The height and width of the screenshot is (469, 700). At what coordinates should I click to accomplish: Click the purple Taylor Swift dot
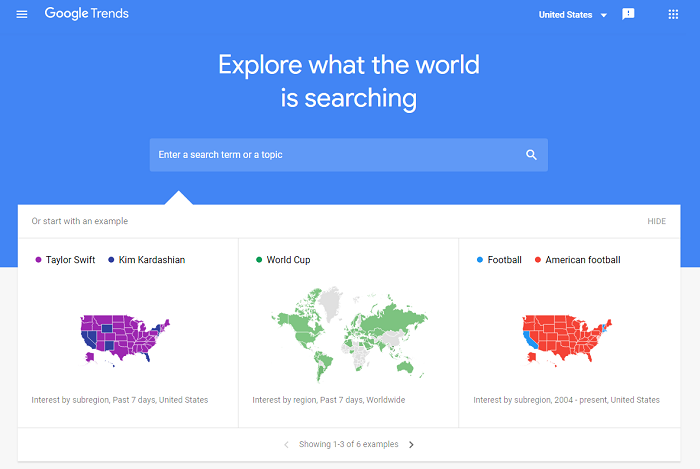[x=38, y=260]
